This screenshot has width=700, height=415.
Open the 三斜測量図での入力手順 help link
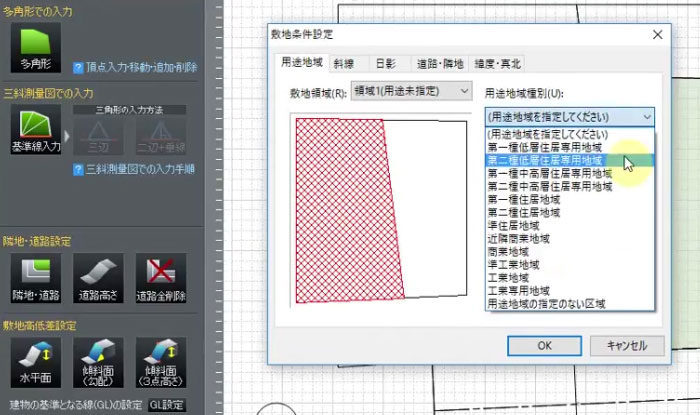tap(139, 169)
